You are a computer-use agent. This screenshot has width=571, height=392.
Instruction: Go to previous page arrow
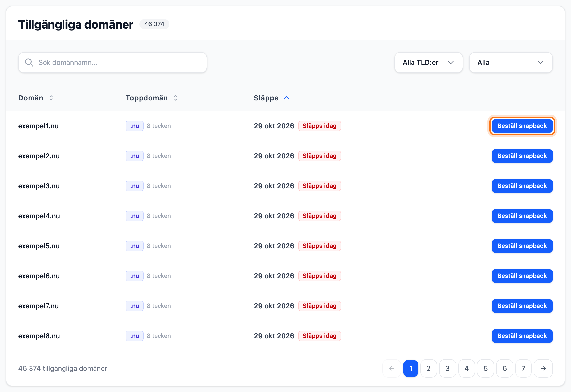392,368
